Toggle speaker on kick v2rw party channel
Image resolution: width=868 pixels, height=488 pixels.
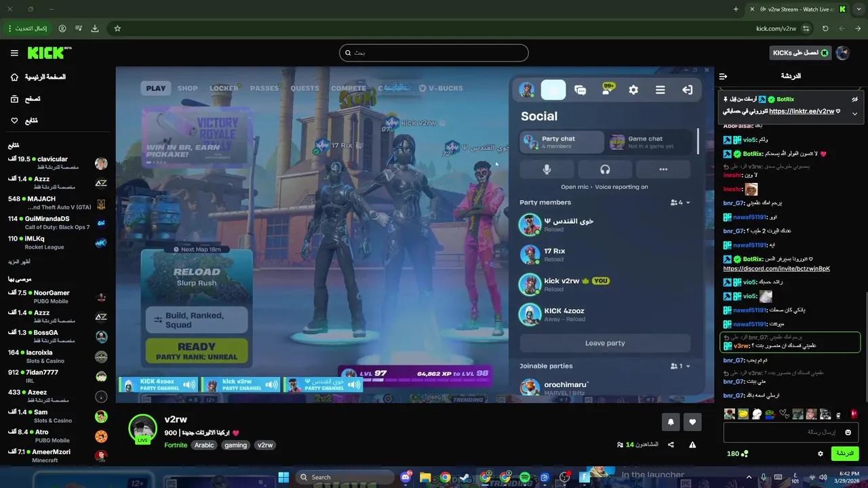coord(271,385)
